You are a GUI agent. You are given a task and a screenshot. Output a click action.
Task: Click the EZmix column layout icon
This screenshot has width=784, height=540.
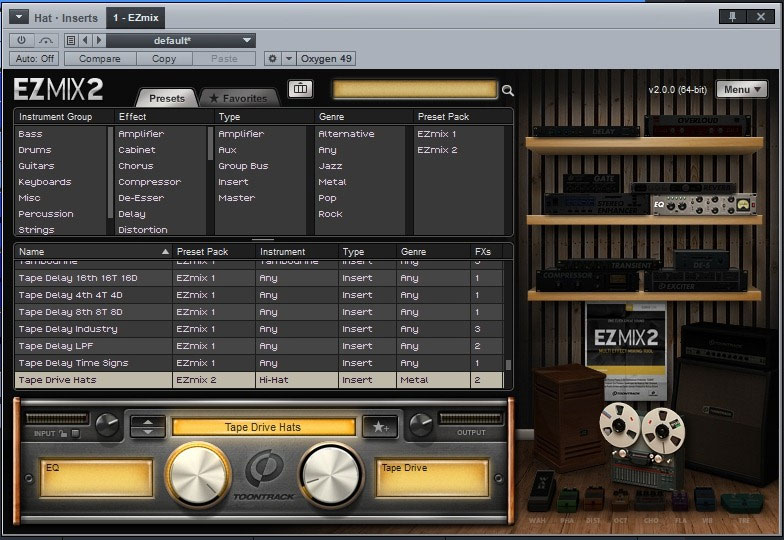click(x=300, y=89)
